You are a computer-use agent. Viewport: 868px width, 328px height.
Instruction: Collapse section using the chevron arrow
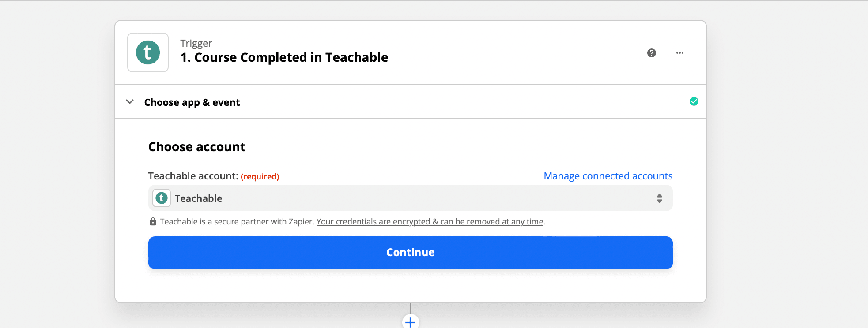[x=130, y=102]
